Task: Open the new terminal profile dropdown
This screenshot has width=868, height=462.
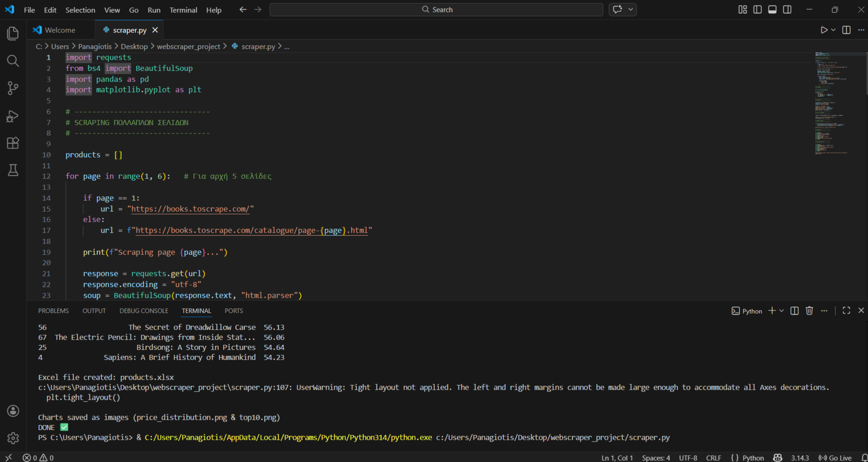Action: [x=782, y=310]
